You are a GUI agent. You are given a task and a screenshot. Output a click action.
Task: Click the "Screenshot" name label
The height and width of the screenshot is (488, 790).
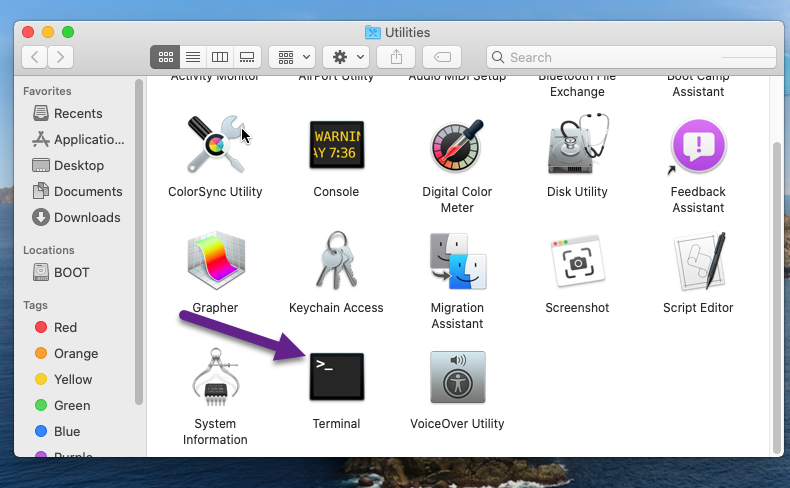[577, 308]
